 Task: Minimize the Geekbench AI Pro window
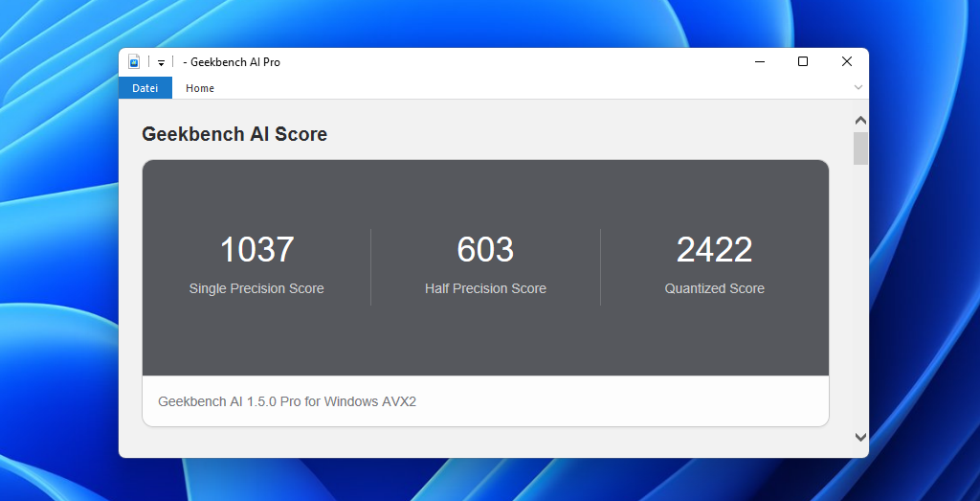(x=760, y=61)
